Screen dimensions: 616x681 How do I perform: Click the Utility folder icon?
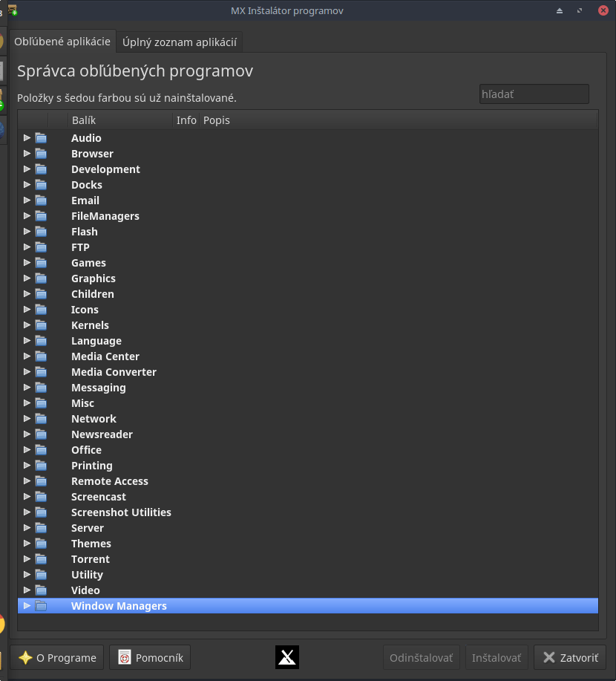(x=41, y=575)
